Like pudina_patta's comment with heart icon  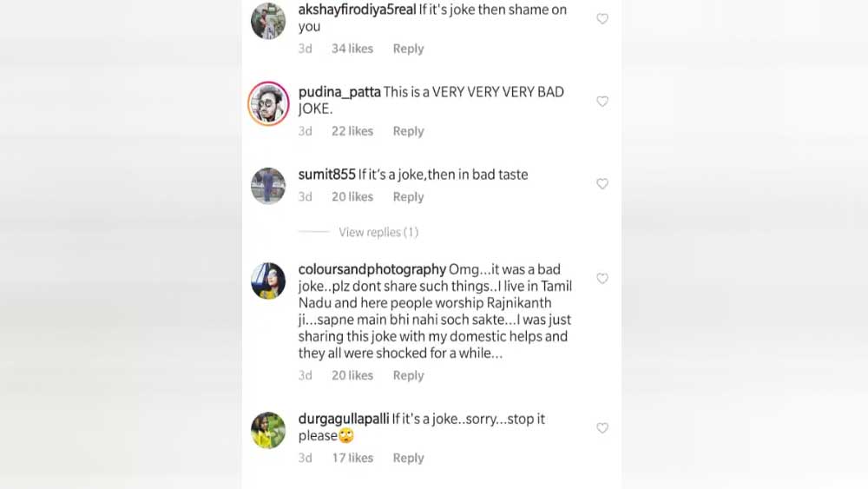pos(602,102)
